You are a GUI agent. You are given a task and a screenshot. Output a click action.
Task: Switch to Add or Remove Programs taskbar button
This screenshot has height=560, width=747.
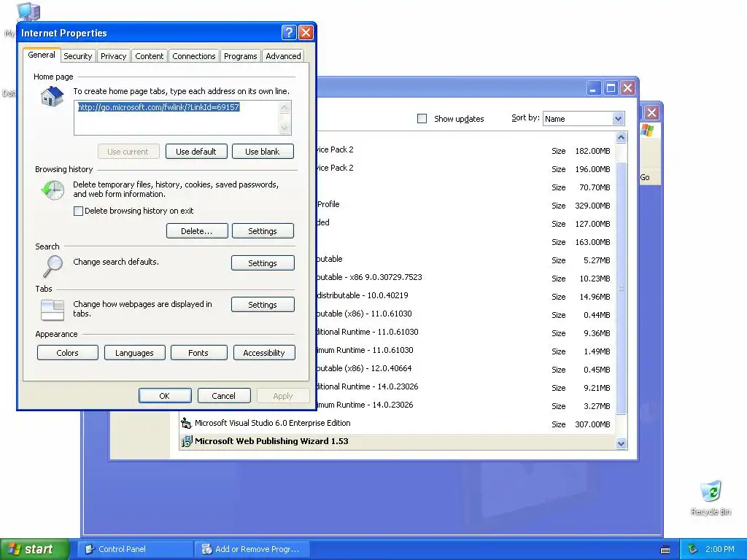(252, 549)
